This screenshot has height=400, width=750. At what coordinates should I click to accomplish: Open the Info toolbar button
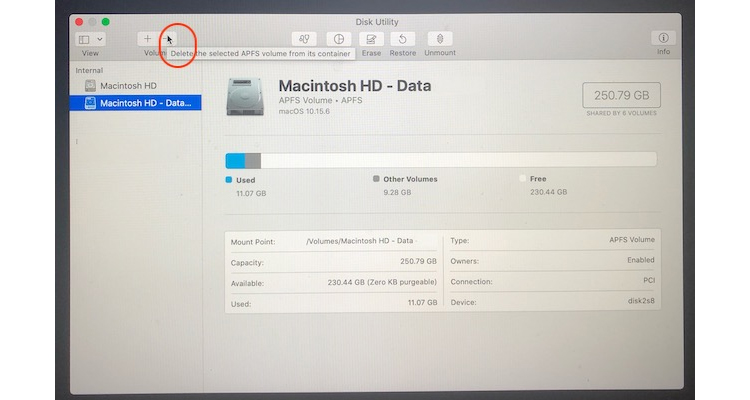pos(663,38)
